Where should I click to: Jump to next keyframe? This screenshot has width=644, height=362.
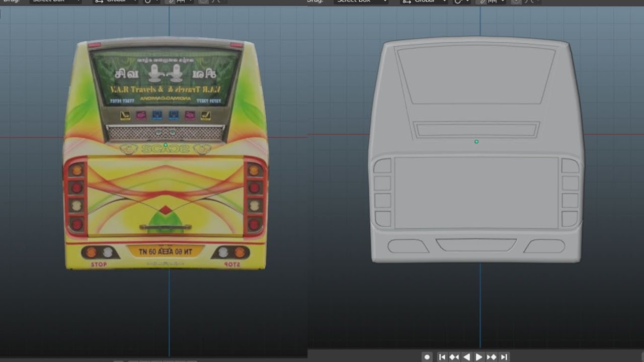pyautogui.click(x=492, y=357)
